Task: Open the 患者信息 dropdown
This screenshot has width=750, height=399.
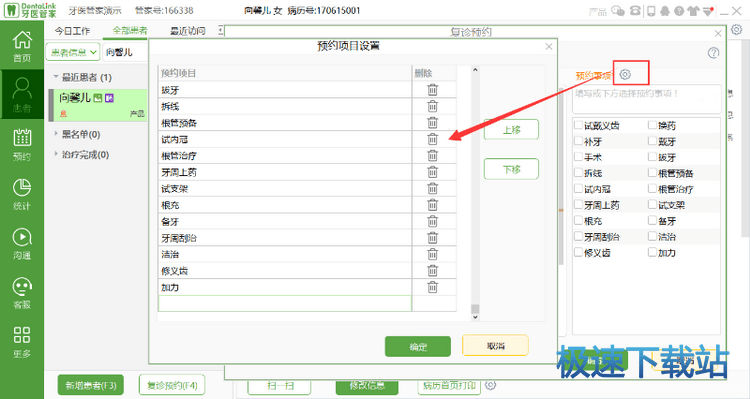Action: pos(73,52)
